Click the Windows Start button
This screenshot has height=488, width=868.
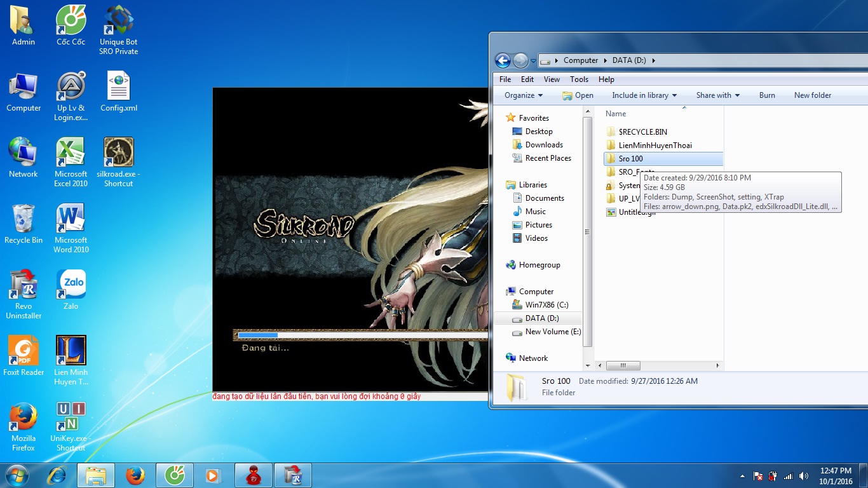point(17,475)
